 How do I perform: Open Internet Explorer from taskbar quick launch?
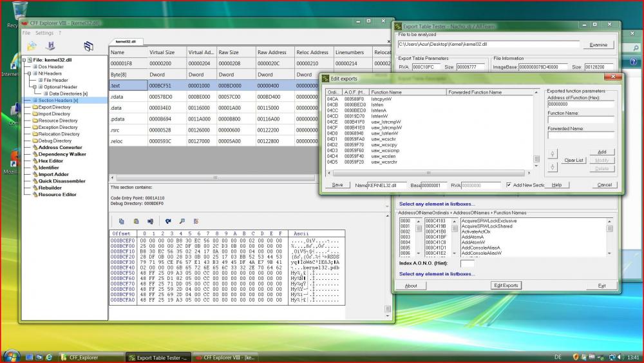pyautogui.click(x=49, y=357)
